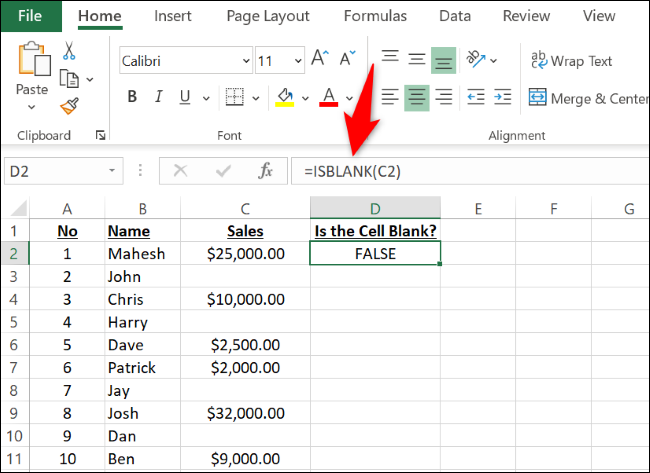This screenshot has width=650, height=473.
Task: Select the Format Painter brush
Action: tap(70, 104)
